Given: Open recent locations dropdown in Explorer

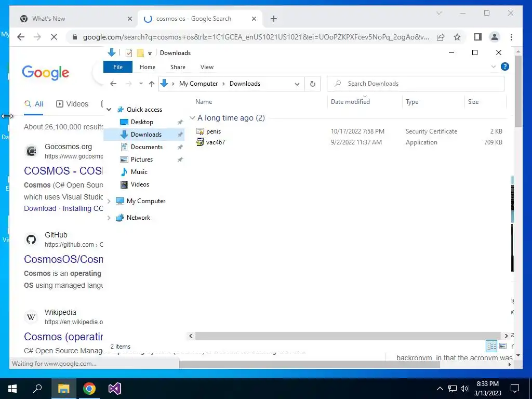Looking at the screenshot, I should [141, 84].
